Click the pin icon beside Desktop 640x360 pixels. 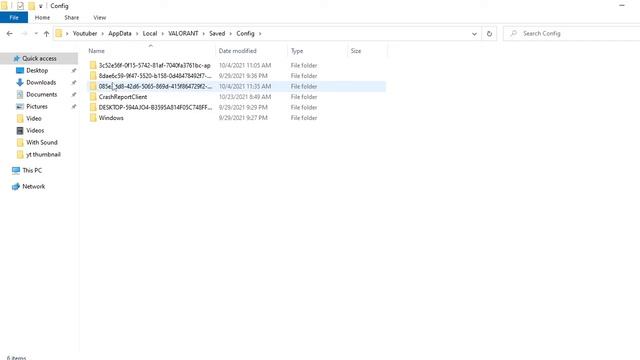(x=74, y=71)
